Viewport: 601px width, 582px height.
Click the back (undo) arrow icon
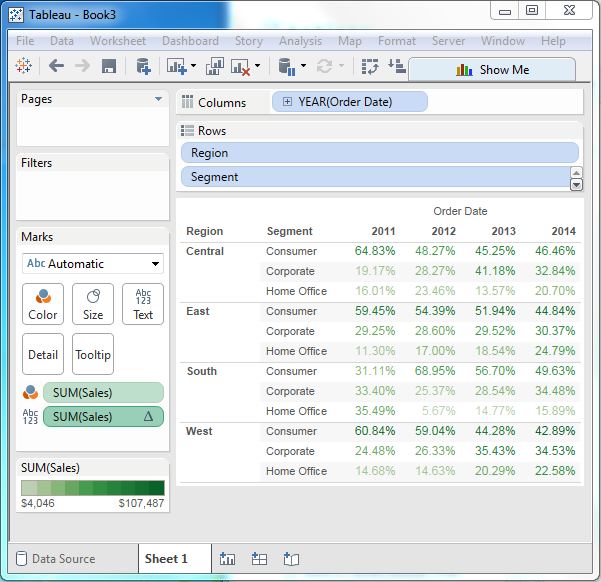point(56,67)
